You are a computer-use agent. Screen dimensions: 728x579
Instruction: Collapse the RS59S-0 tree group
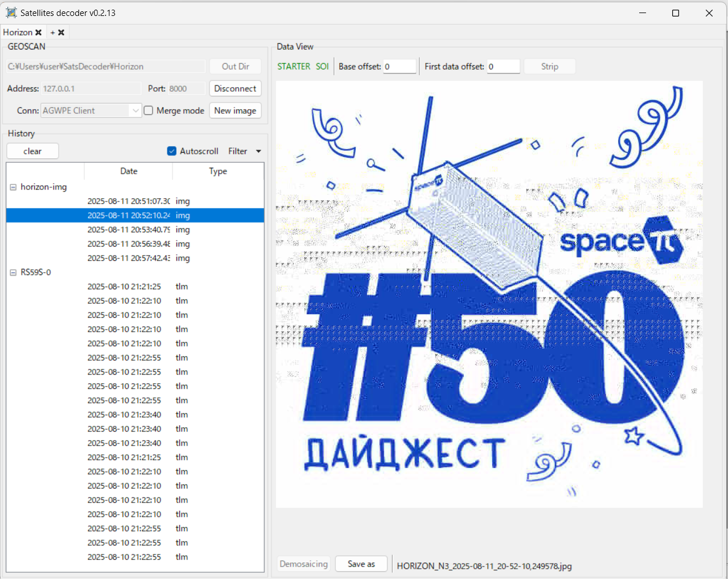13,273
